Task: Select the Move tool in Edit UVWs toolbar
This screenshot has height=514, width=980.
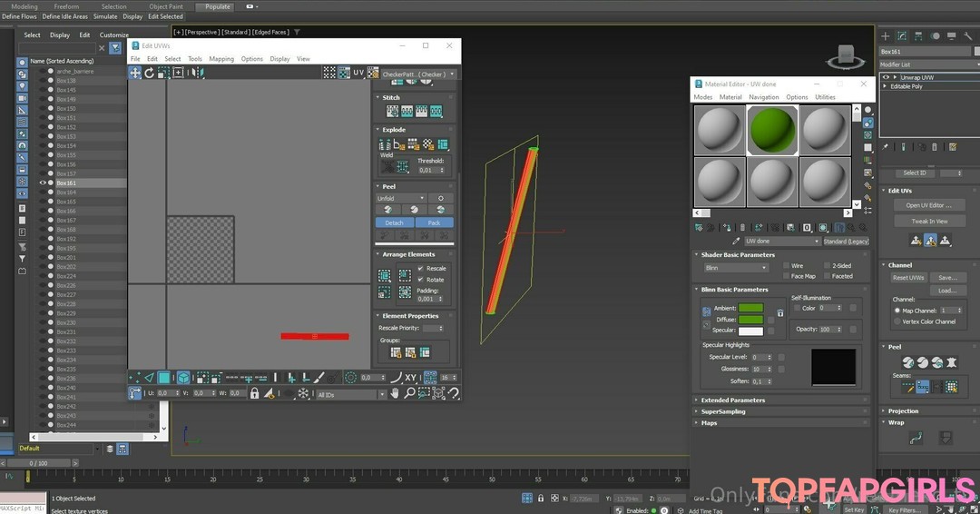Action: point(135,73)
